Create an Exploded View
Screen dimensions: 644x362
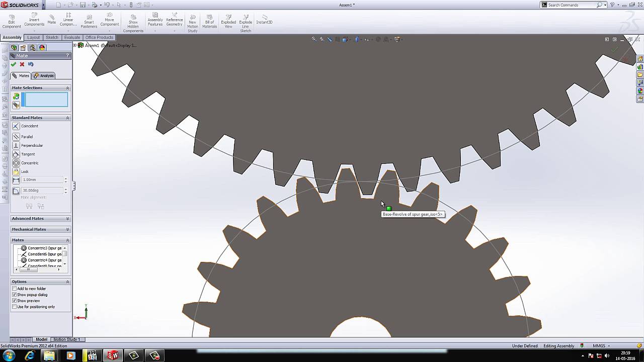(x=228, y=20)
